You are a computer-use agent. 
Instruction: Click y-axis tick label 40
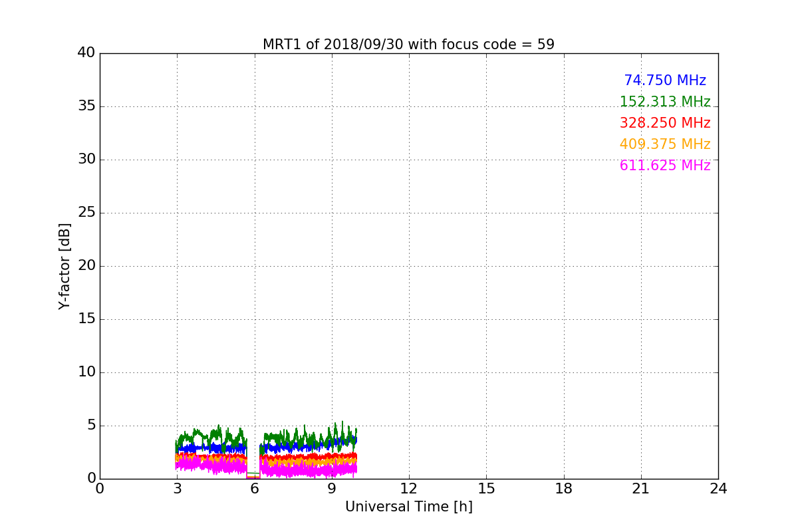coord(86,53)
